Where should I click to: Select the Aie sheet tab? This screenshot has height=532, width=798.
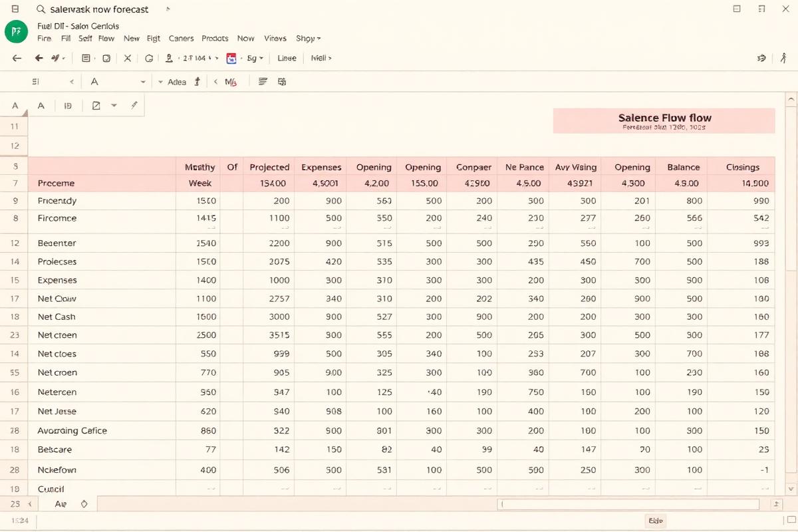pyautogui.click(x=61, y=504)
